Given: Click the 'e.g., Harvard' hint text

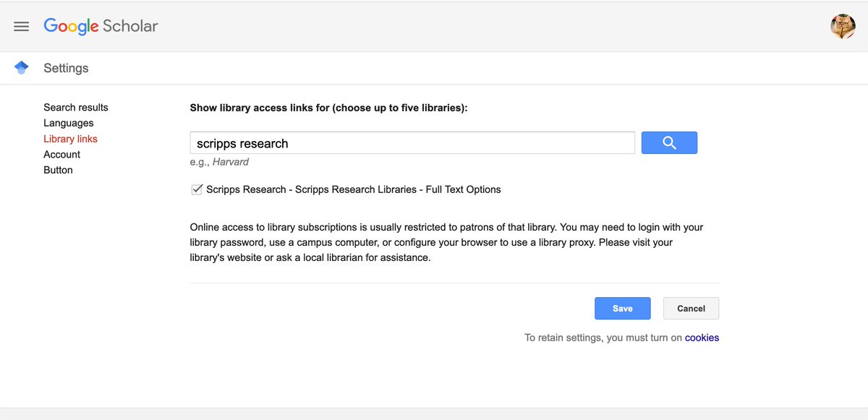Looking at the screenshot, I should 219,162.
